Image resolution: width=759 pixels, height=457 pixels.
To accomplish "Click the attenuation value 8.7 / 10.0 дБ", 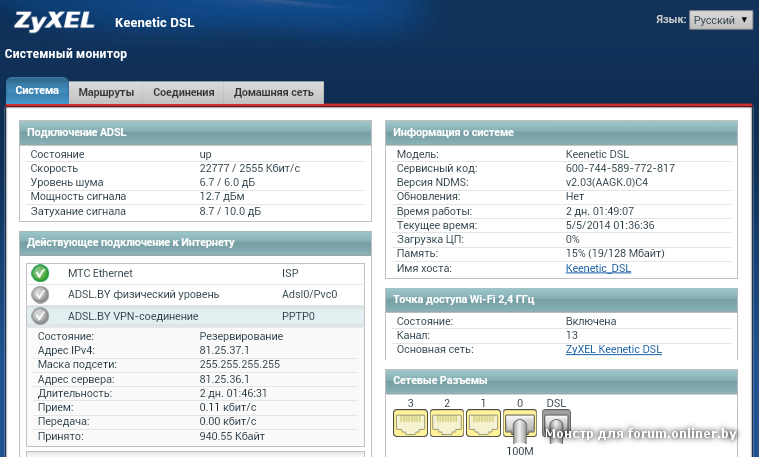I will pos(230,212).
